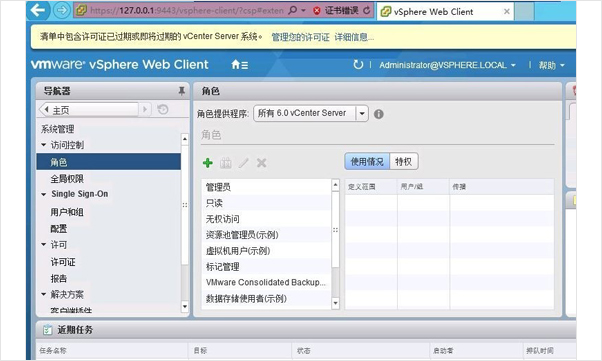The image size is (602, 361).
Task: Click the 传播 column header
Action: pos(501,187)
